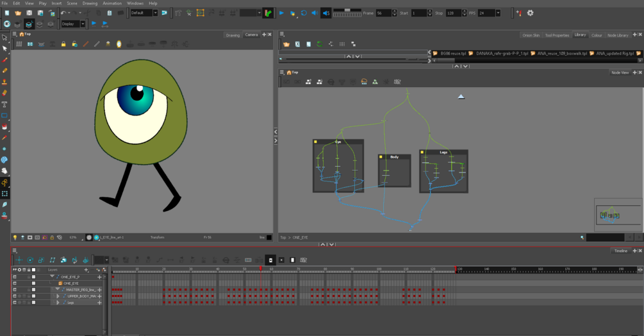
Task: Select the Pencil tool in left toolbar
Action: (4, 71)
